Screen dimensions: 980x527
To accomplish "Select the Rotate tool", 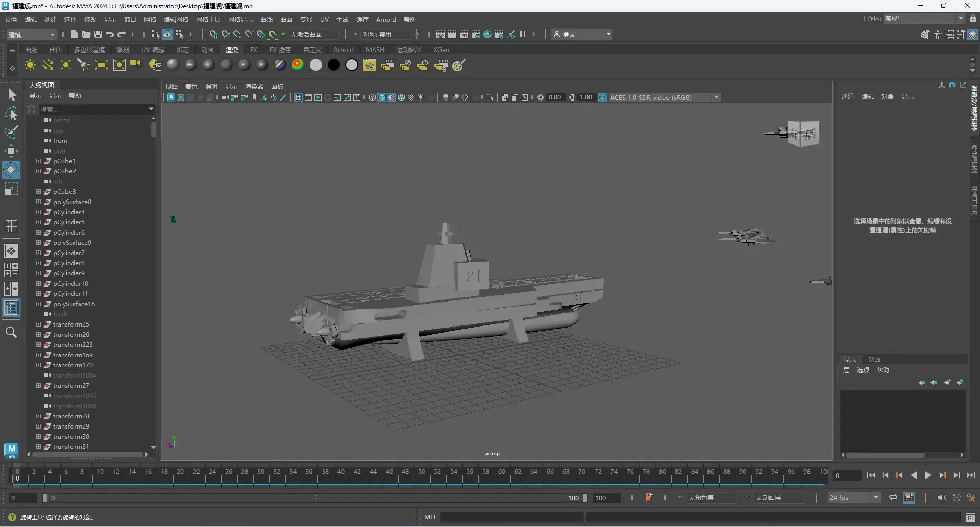I will pyautogui.click(x=11, y=170).
